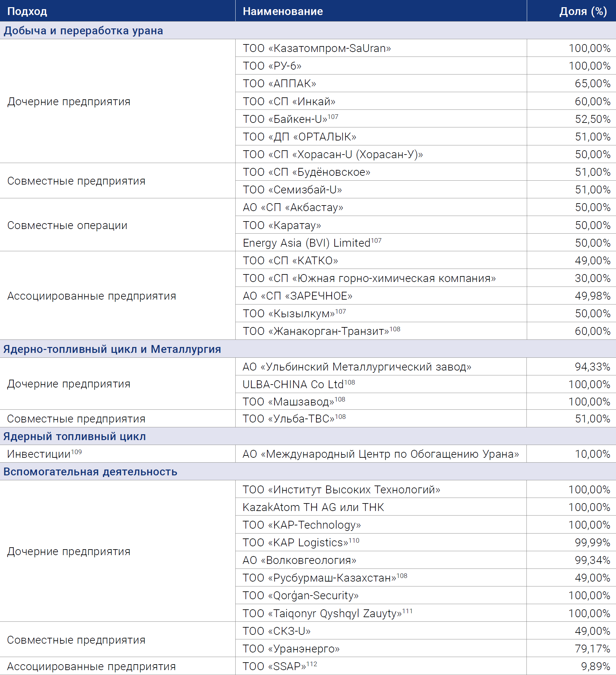Click «Ассоциированные предприятия» cell beside «СП «ЗАРЕЧНОЕ»
Viewport: 616px width, 675px height.
pyautogui.click(x=118, y=296)
